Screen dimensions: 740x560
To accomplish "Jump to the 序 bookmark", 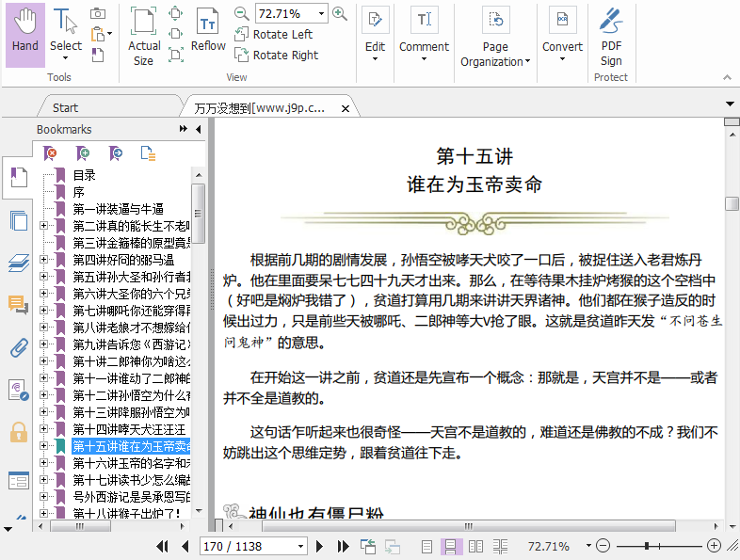I will click(x=78, y=192).
